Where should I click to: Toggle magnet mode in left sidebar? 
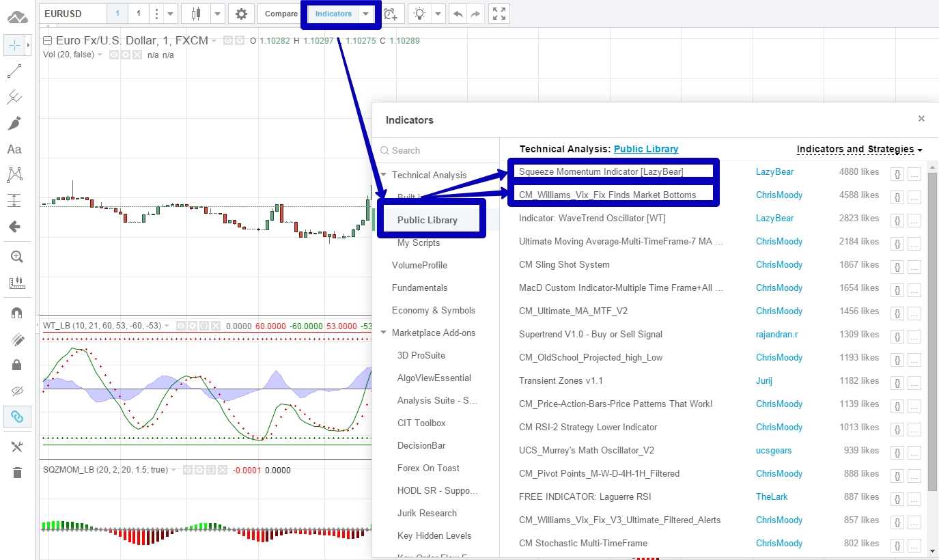click(x=17, y=313)
